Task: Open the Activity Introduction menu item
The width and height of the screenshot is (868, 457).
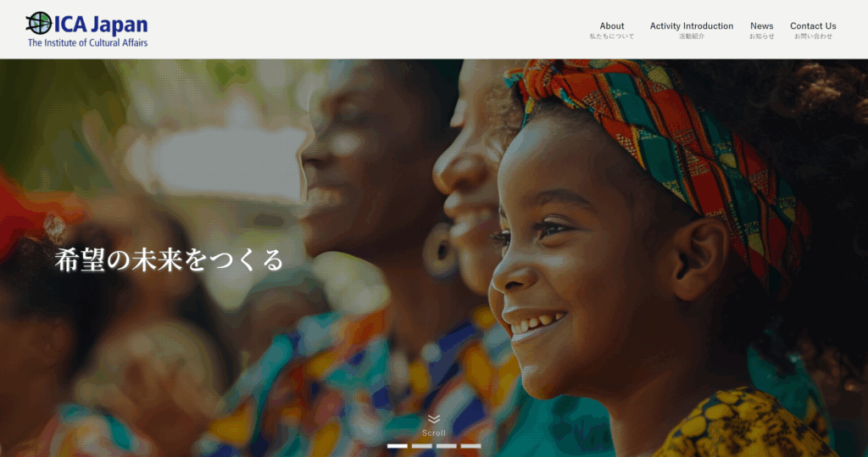Action: (x=692, y=26)
